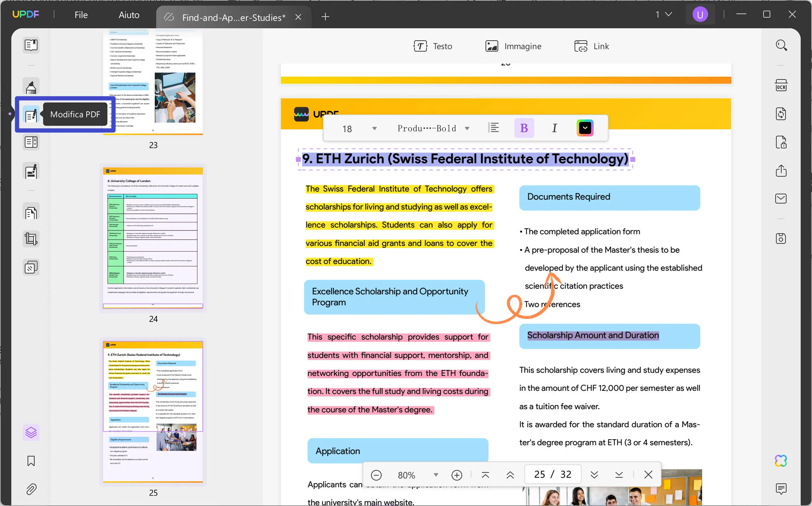This screenshot has height=506, width=812.
Task: Open the Protect PDF lock icon
Action: click(x=781, y=142)
